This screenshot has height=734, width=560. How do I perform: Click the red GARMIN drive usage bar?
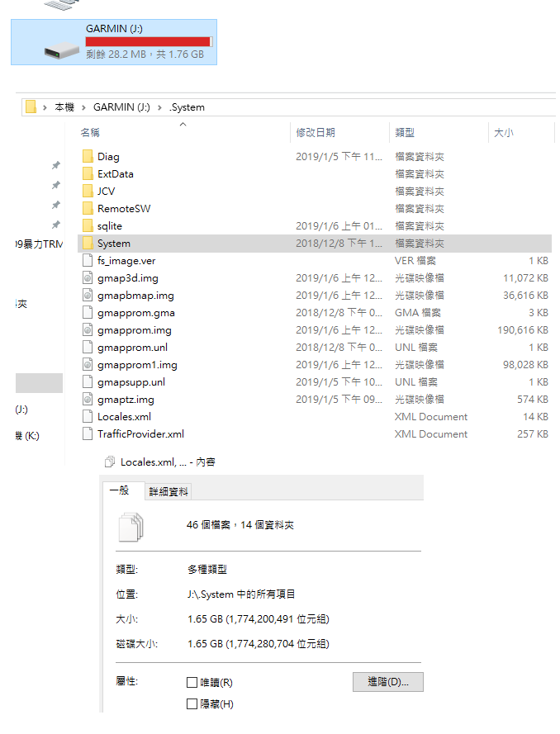click(x=149, y=41)
